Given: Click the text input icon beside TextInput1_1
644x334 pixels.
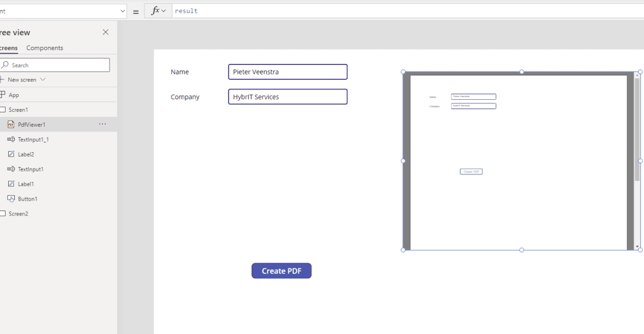Looking at the screenshot, I should click(11, 139).
